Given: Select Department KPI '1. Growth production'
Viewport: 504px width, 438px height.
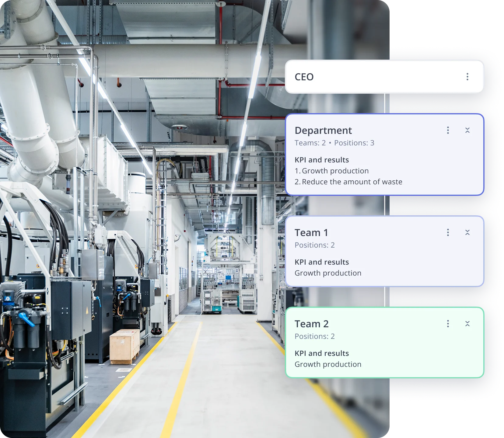Looking at the screenshot, I should pos(331,171).
